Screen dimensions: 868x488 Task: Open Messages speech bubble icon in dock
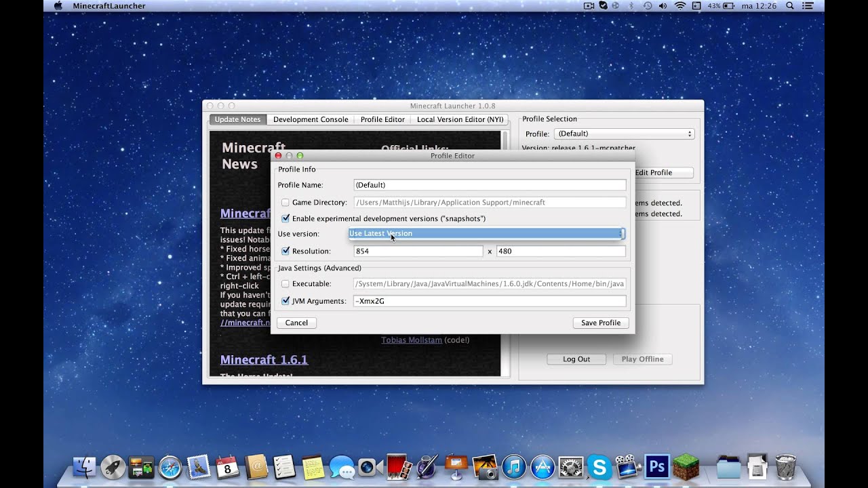(x=342, y=466)
